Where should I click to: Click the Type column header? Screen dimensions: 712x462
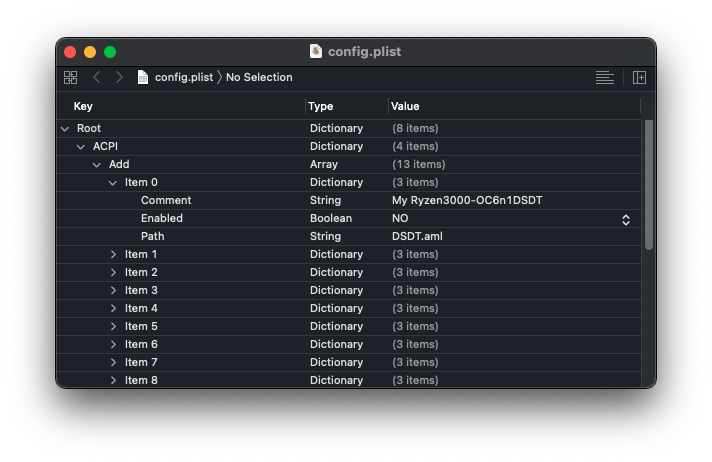(321, 106)
